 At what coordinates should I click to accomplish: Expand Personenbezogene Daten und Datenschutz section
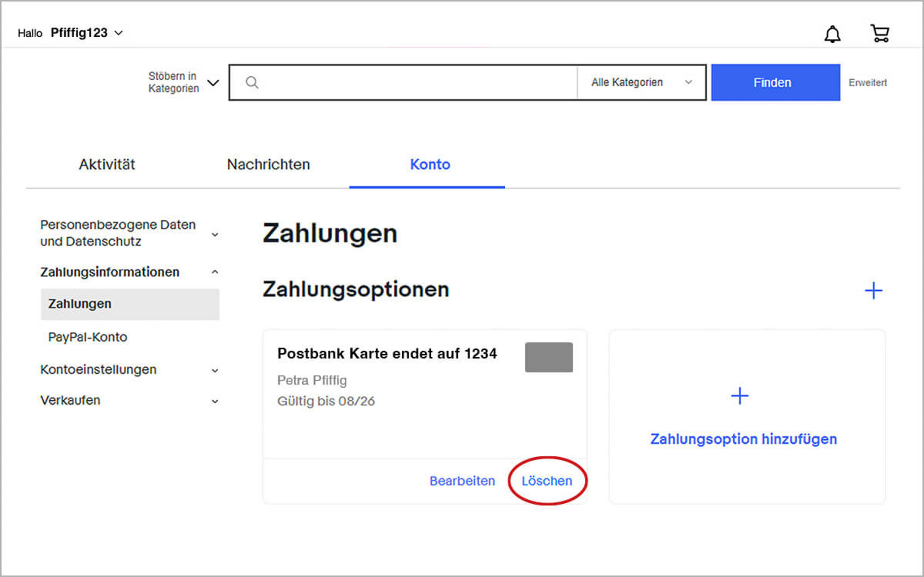(x=215, y=234)
